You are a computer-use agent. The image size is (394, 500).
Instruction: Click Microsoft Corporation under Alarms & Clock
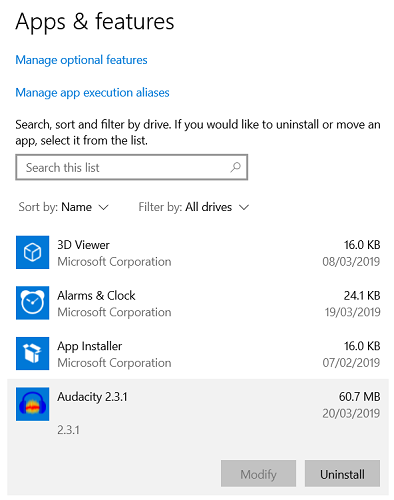[114, 312]
